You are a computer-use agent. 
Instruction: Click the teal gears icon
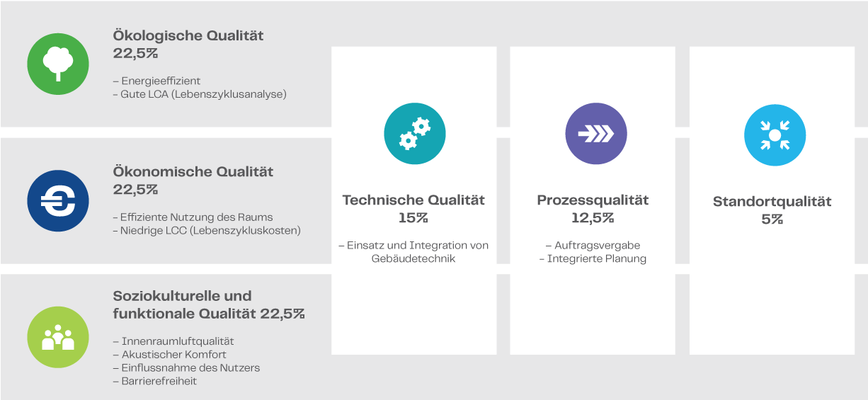pos(414,134)
